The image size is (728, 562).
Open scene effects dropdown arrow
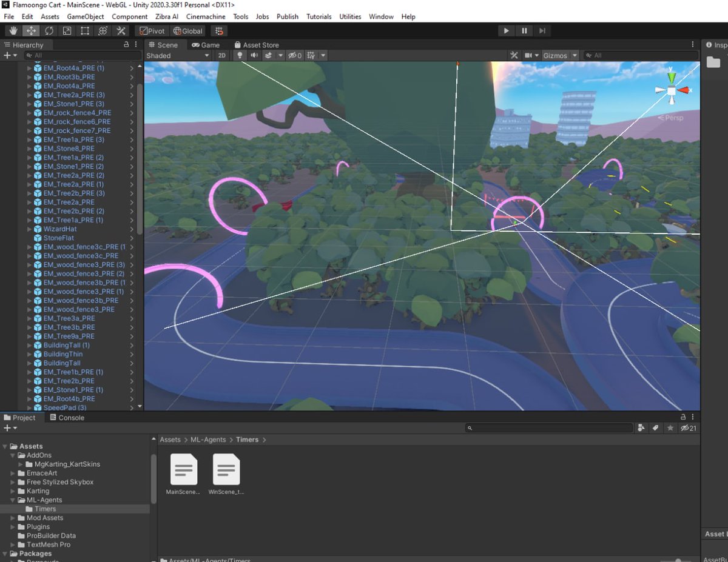click(280, 55)
